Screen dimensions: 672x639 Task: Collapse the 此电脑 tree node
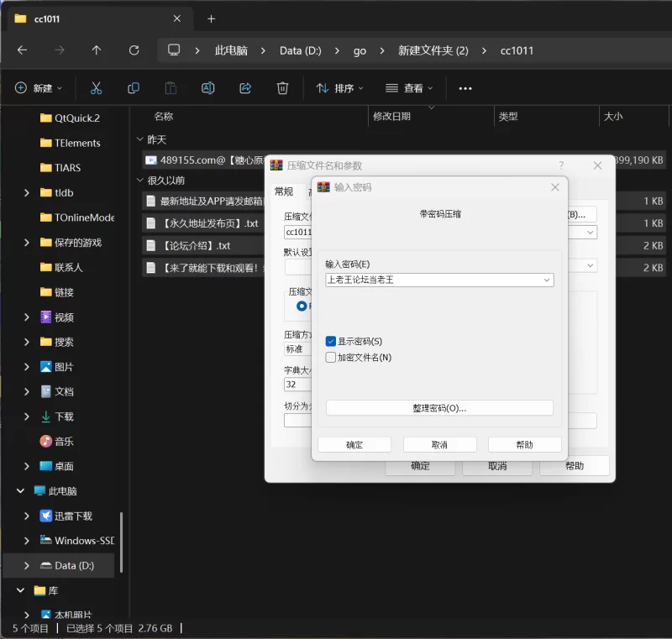coord(20,491)
